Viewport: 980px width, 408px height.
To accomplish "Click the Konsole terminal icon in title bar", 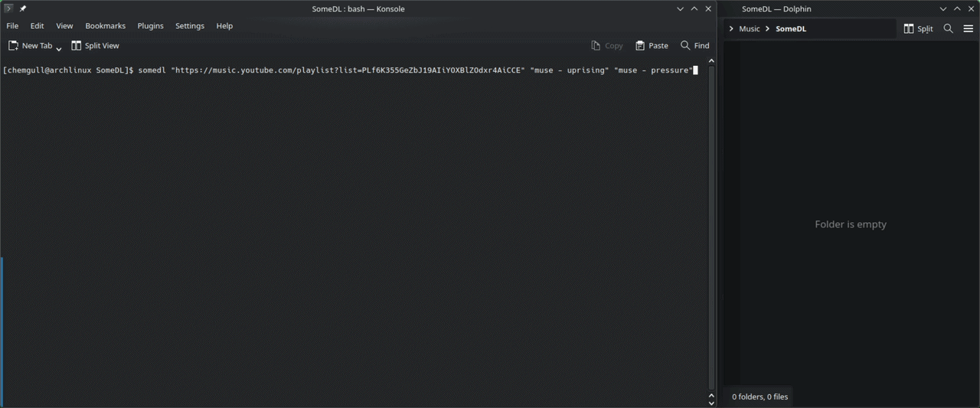I will (x=8, y=8).
